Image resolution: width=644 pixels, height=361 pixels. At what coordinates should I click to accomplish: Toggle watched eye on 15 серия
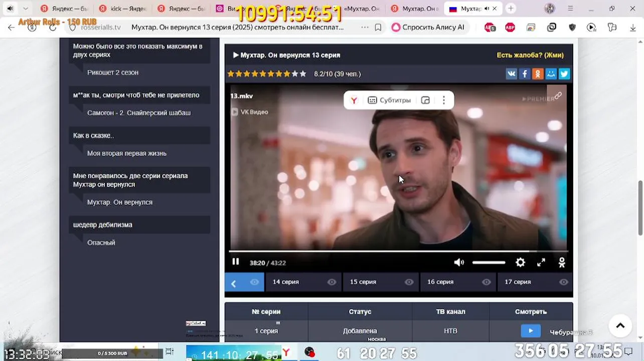(x=409, y=282)
